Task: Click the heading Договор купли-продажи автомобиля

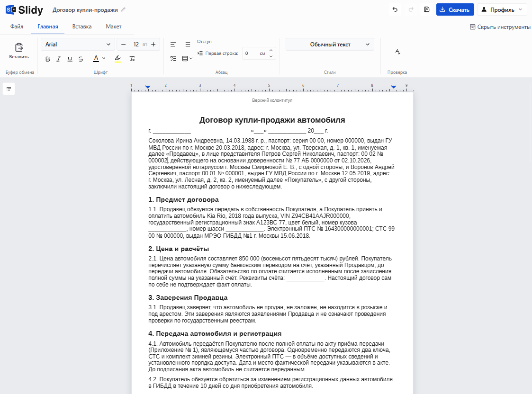Action: point(272,120)
